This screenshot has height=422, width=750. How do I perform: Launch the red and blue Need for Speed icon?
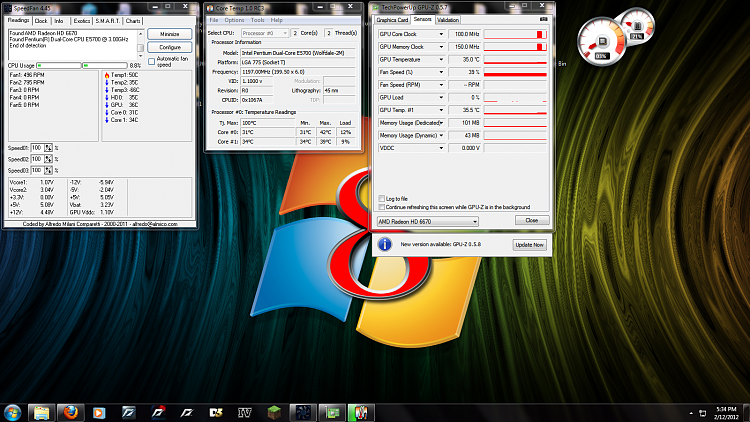click(158, 412)
